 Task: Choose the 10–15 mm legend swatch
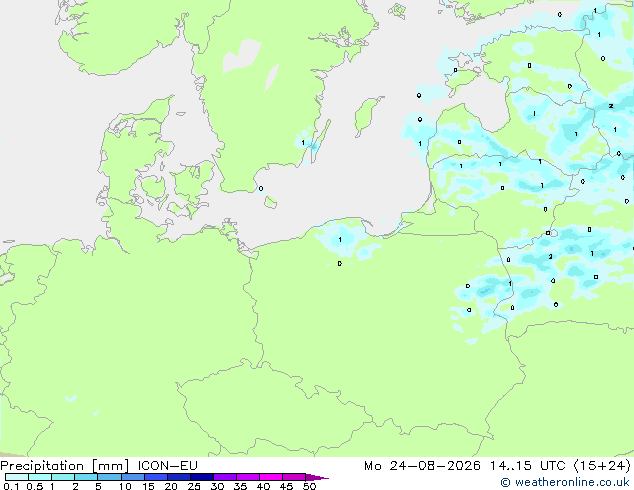(x=133, y=477)
